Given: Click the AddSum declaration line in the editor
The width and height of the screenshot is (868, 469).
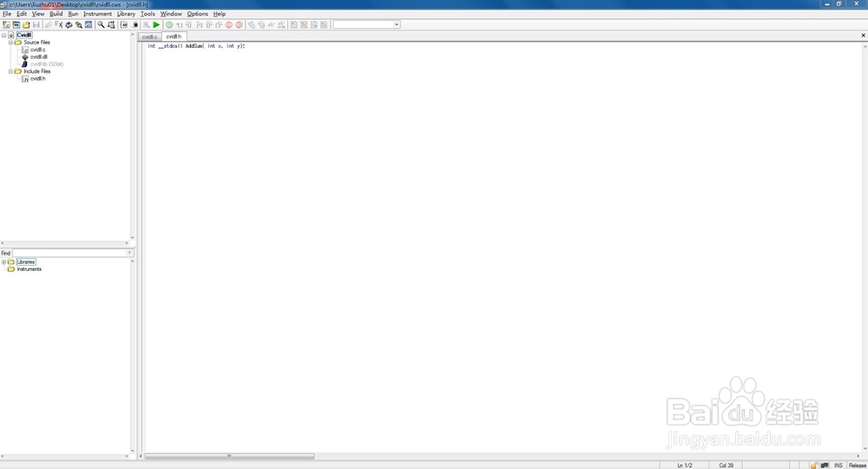Looking at the screenshot, I should [196, 46].
